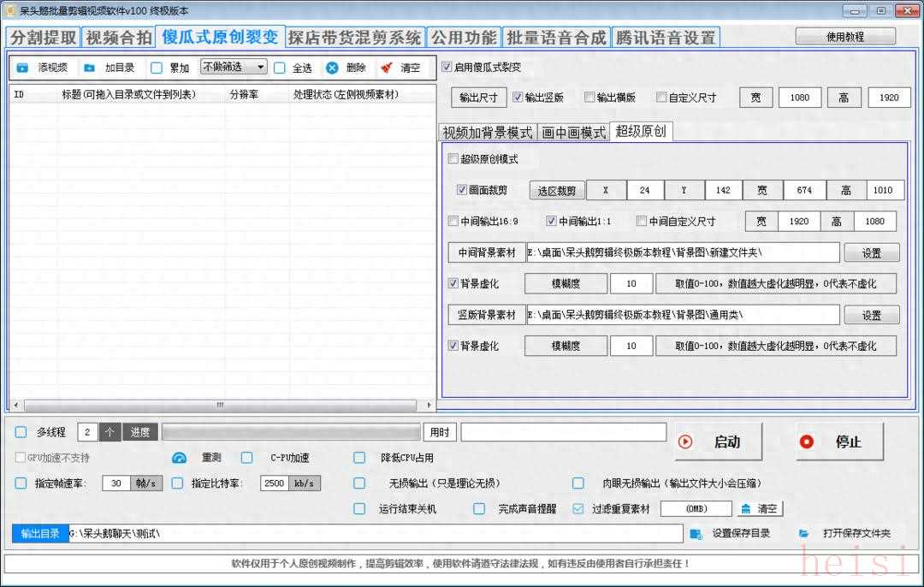Open the filter dropdown showing 不做筛选
The width and height of the screenshot is (924, 587).
[234, 67]
